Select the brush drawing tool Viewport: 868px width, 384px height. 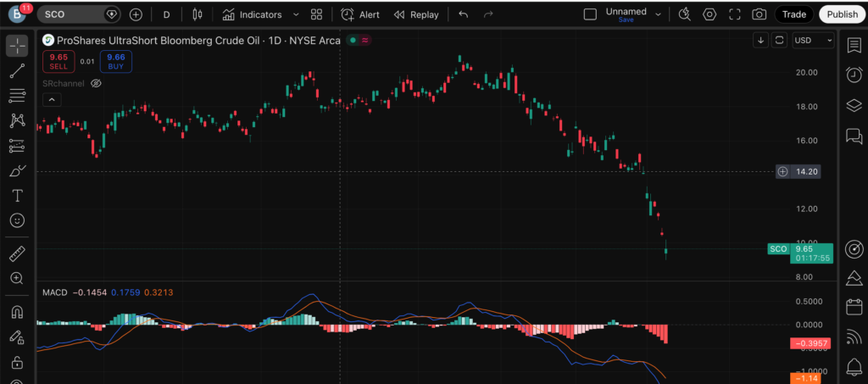(17, 170)
